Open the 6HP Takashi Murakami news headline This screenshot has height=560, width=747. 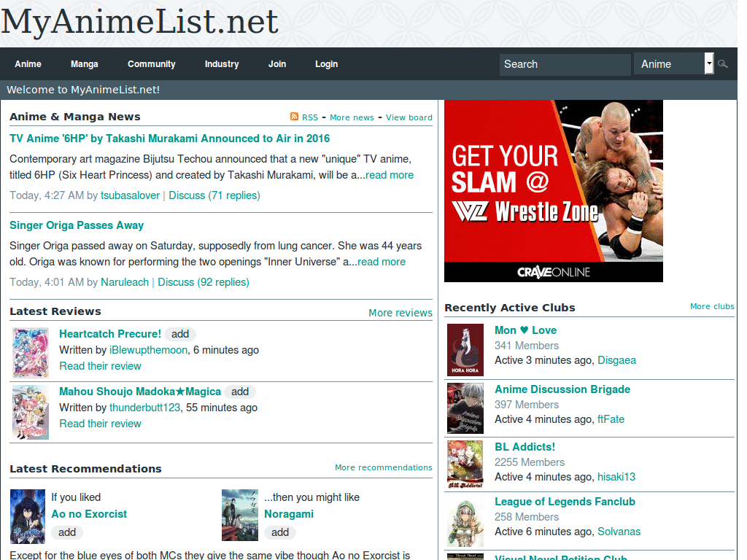pyautogui.click(x=169, y=139)
